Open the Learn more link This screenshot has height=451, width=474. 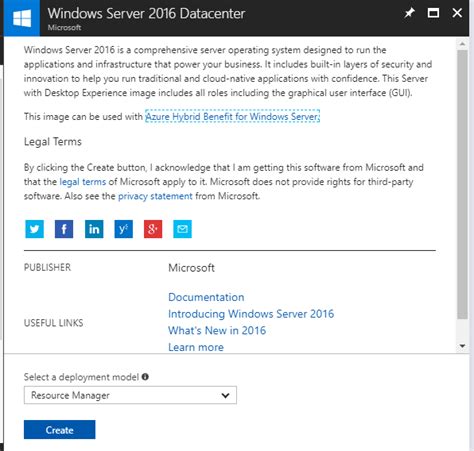click(x=196, y=347)
